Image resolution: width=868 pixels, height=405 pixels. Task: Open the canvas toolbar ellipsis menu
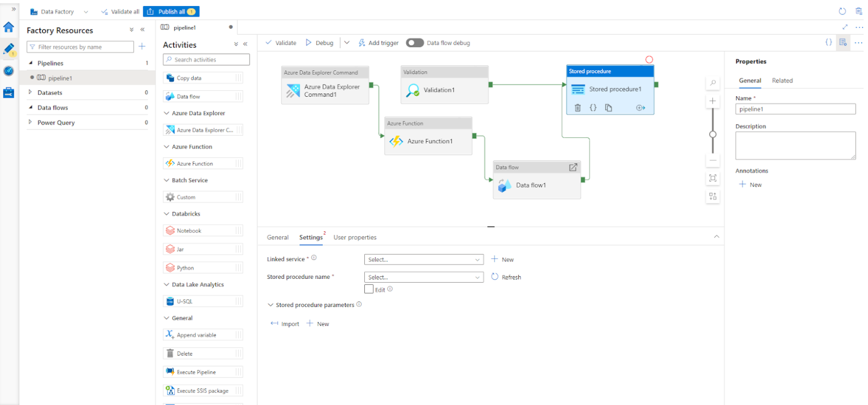point(858,42)
